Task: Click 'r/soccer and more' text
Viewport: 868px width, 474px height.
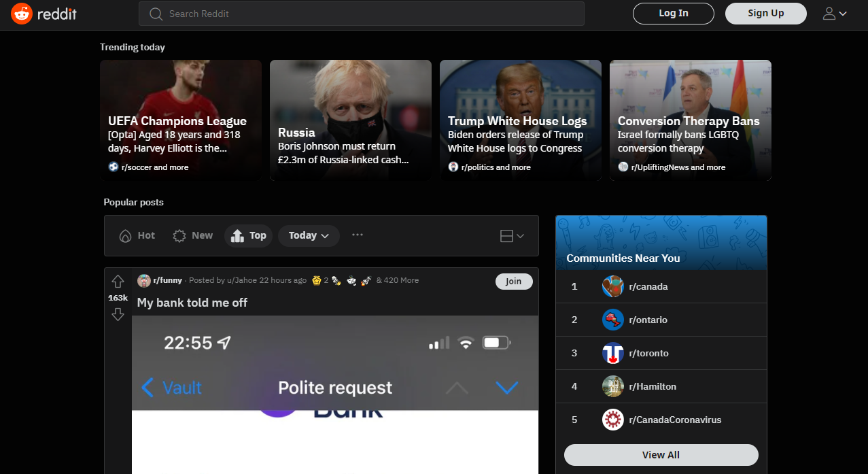Action: coord(155,167)
